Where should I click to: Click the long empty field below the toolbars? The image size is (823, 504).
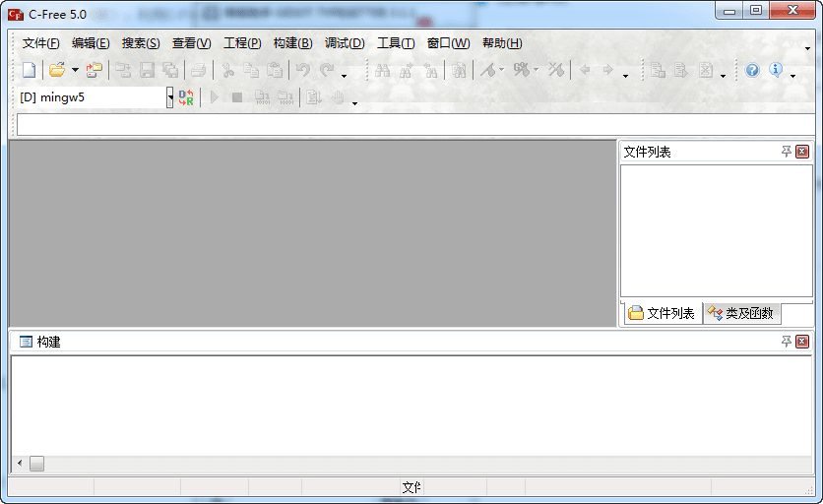coord(415,125)
